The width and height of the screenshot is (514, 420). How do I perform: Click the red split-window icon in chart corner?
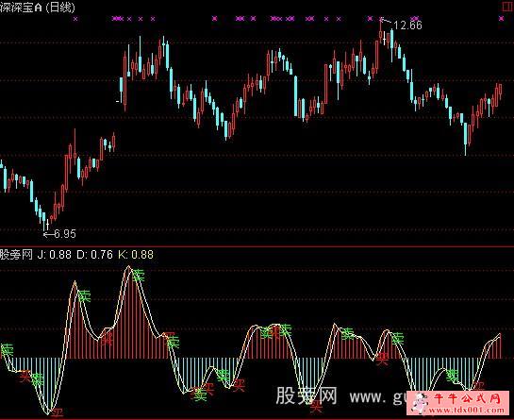[x=506, y=7]
